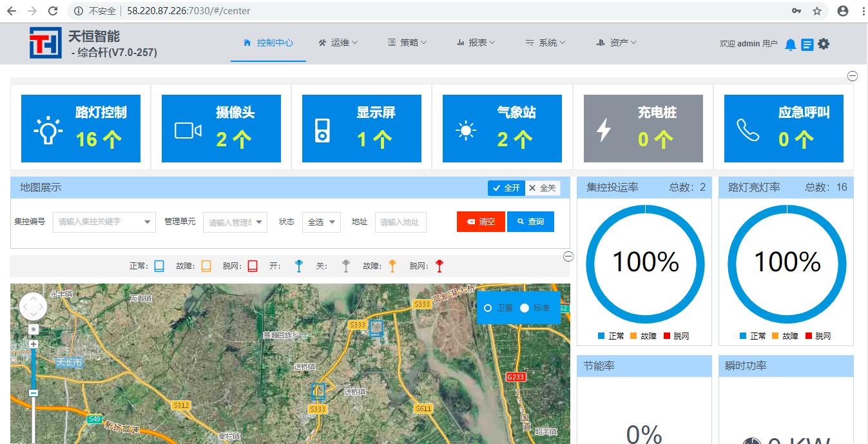868x444 pixels.
Task: Open the 集控编号 dropdown
Action: pyautogui.click(x=104, y=222)
